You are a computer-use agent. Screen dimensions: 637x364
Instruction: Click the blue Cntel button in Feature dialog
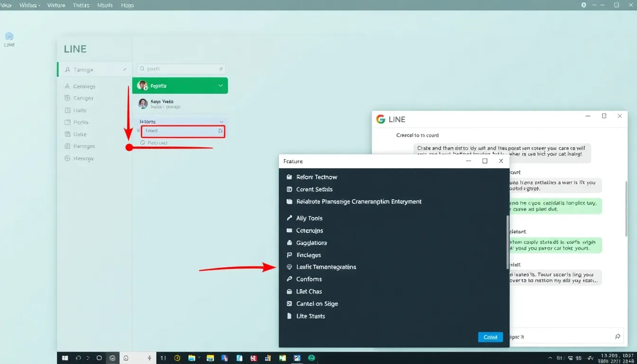click(x=490, y=337)
